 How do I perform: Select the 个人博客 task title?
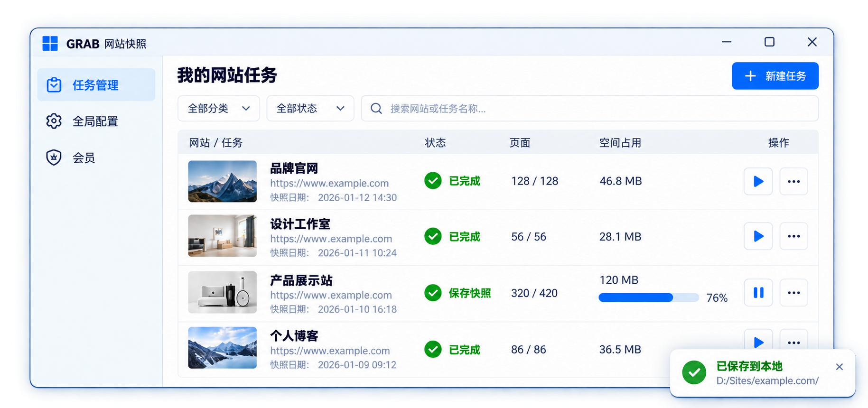(x=294, y=336)
